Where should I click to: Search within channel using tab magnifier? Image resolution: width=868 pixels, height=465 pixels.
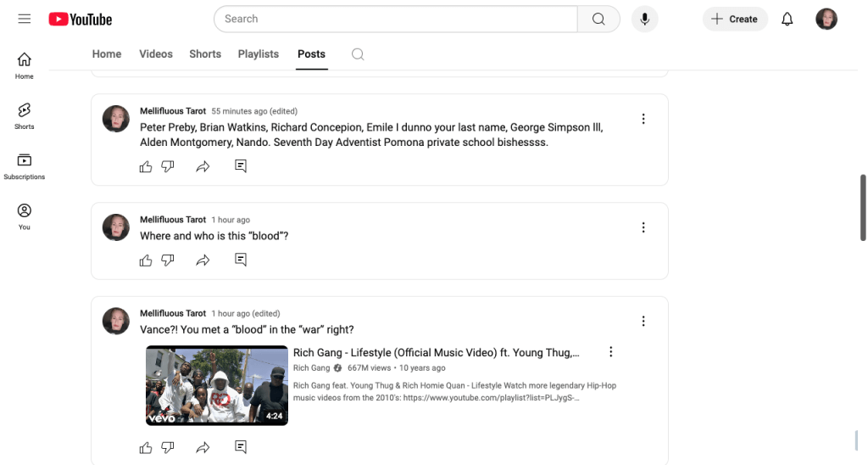(358, 54)
